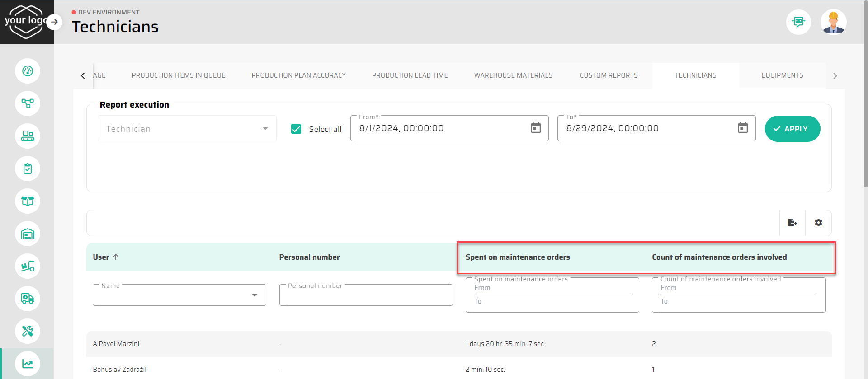The height and width of the screenshot is (379, 868).
Task: Switch to the Custom Reports tab
Action: pos(609,75)
